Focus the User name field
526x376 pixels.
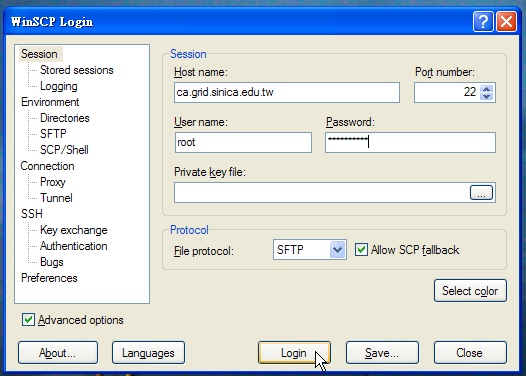click(243, 142)
